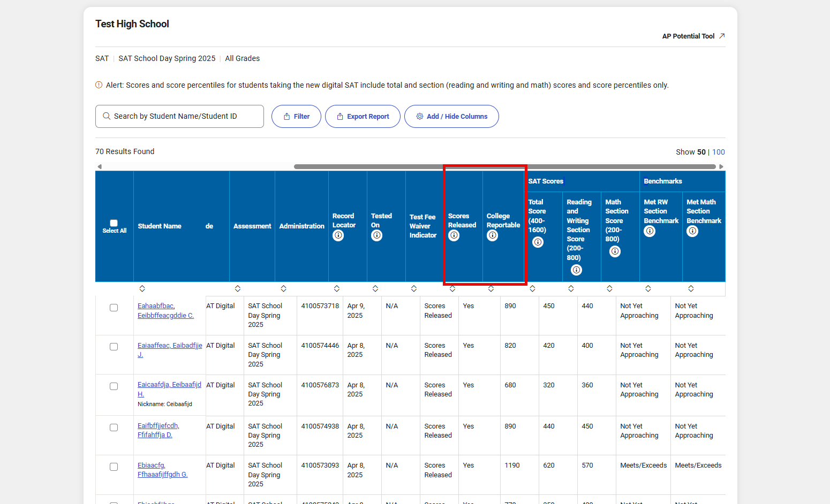Image resolution: width=830 pixels, height=504 pixels.
Task: Open College Reportable info icon
Action: 492,235
